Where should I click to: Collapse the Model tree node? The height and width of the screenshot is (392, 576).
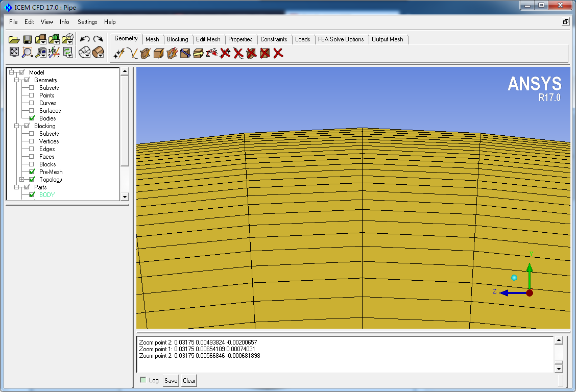11,72
